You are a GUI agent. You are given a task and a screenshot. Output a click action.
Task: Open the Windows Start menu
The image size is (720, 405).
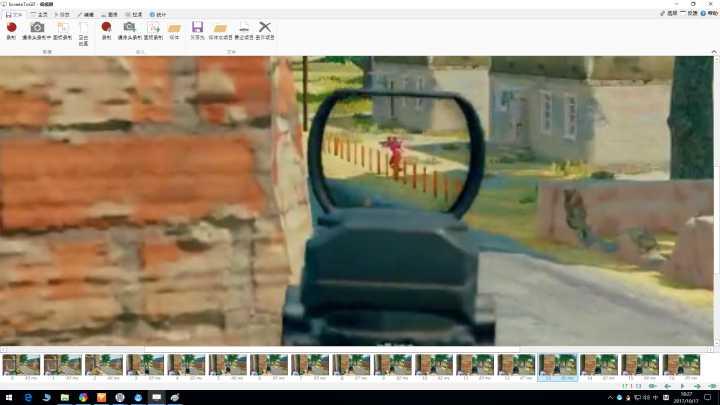pos(9,397)
